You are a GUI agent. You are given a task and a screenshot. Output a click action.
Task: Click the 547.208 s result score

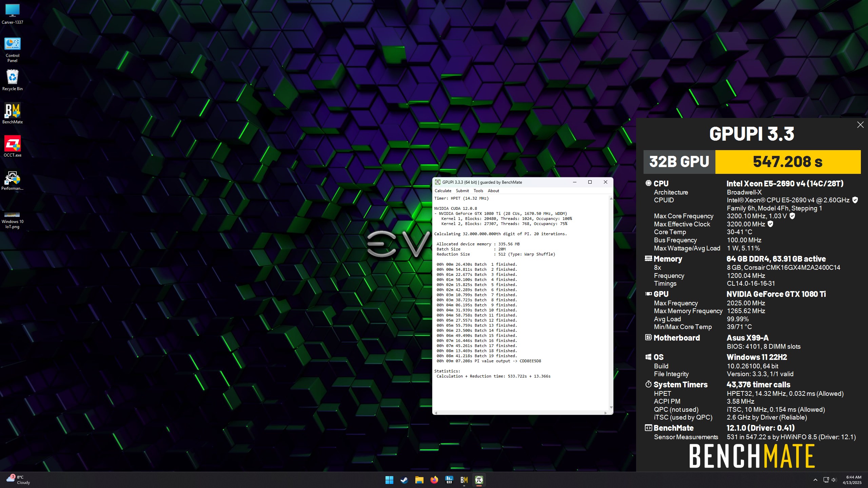pyautogui.click(x=788, y=162)
